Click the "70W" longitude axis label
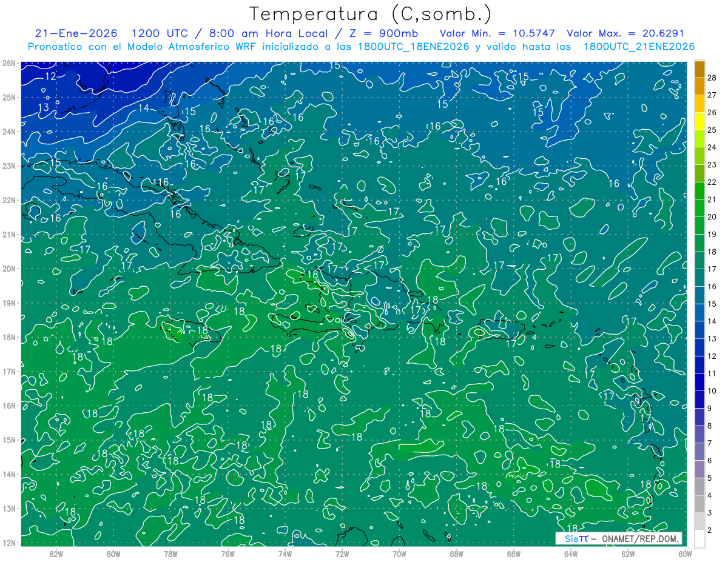 point(399,554)
